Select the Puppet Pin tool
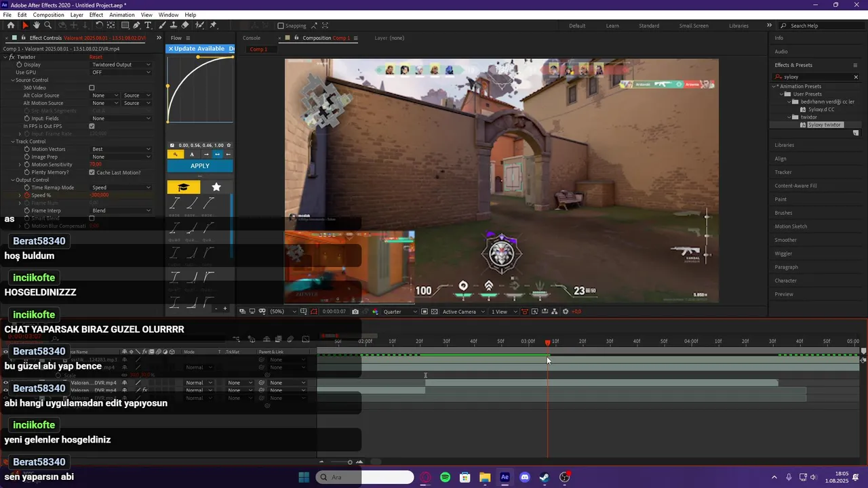The width and height of the screenshot is (868, 488). [213, 25]
